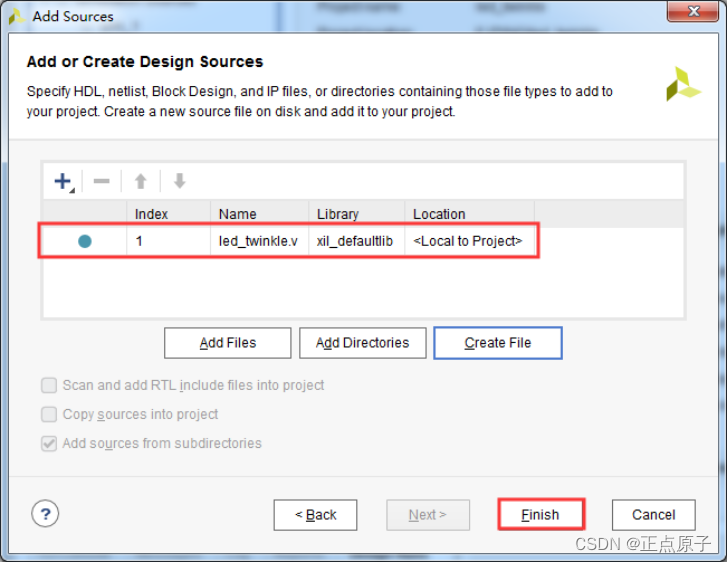Viewport: 727px width, 562px height.
Task: Click the Create File button
Action: (498, 343)
